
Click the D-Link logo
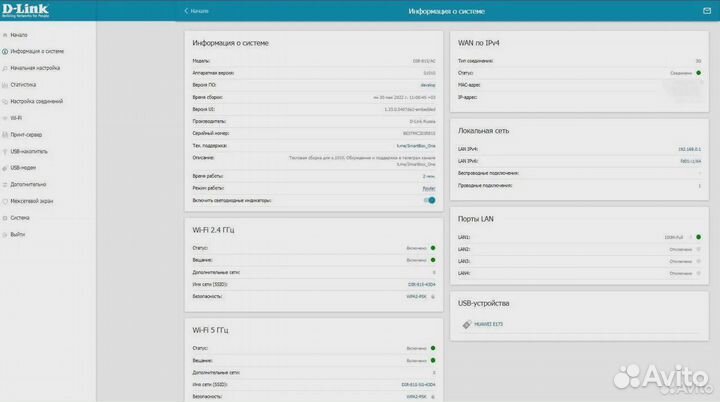tap(26, 11)
